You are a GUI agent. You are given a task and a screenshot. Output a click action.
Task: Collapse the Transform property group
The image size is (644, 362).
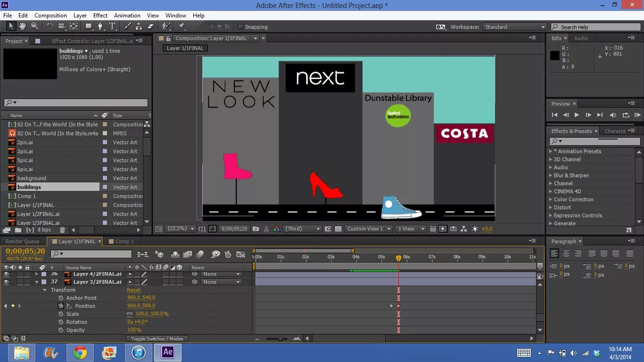point(45,290)
